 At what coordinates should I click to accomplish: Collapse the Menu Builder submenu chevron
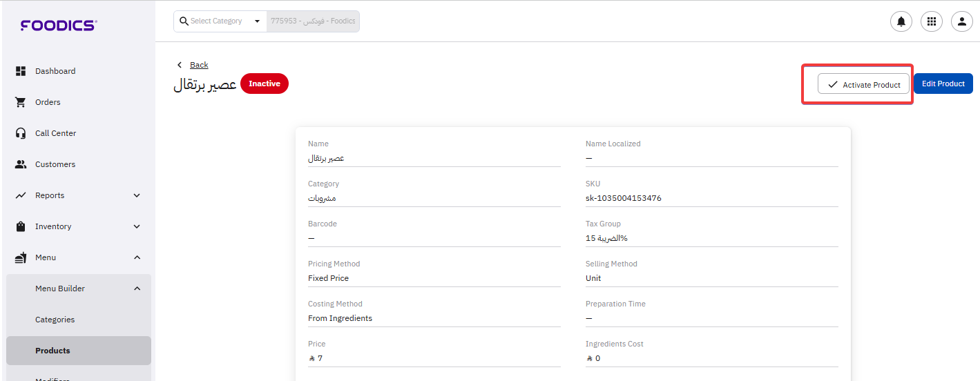click(137, 289)
